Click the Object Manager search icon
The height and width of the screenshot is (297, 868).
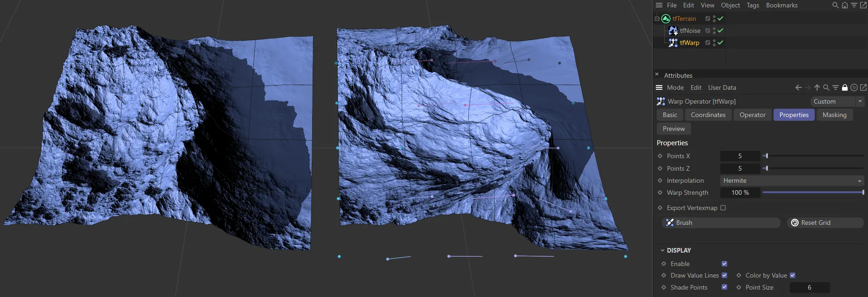pyautogui.click(x=835, y=5)
